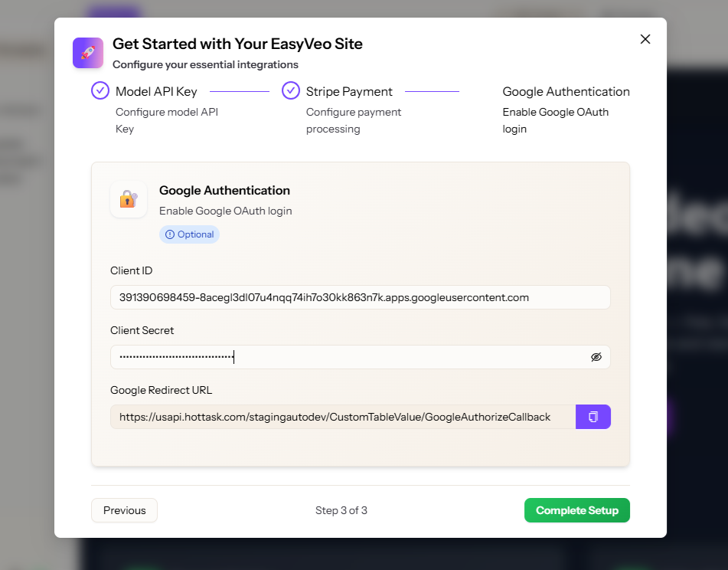Copy the Google Redirect URL

pos(593,417)
